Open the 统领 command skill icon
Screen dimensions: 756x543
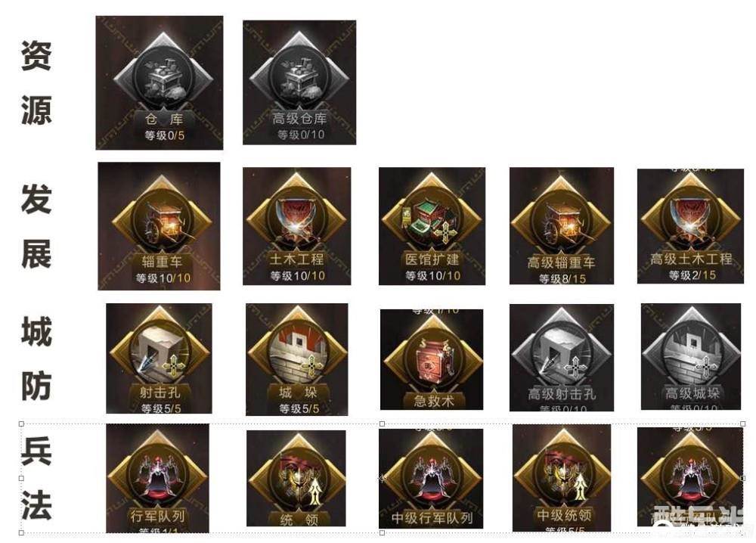[296, 479]
